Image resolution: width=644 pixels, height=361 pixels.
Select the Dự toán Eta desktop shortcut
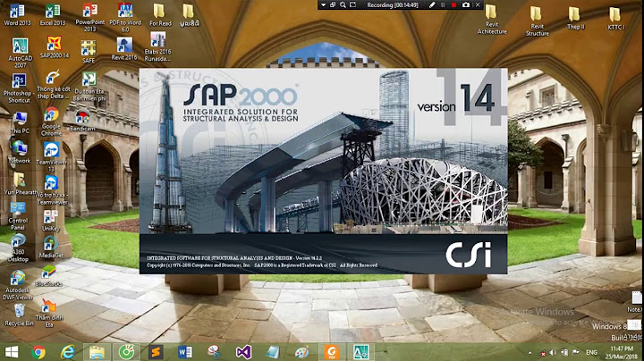[89, 87]
